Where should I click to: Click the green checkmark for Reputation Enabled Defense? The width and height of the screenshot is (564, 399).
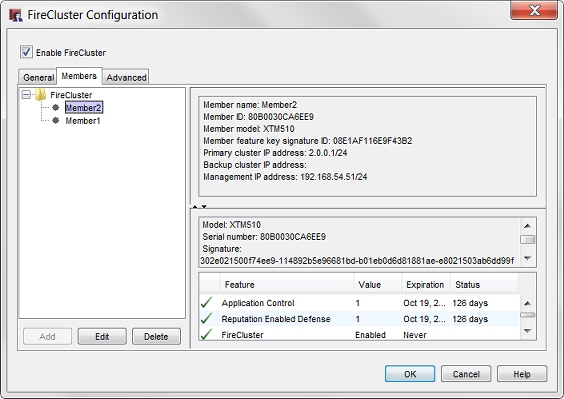206,318
